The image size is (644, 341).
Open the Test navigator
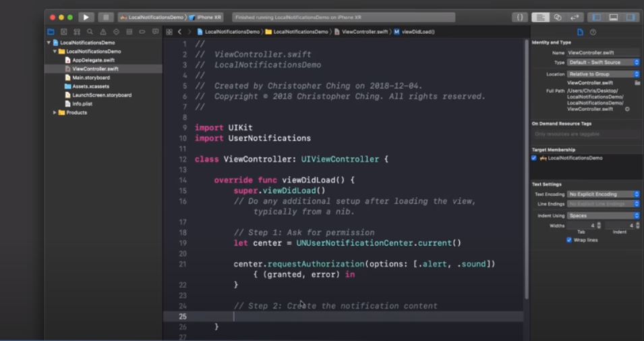pos(116,32)
